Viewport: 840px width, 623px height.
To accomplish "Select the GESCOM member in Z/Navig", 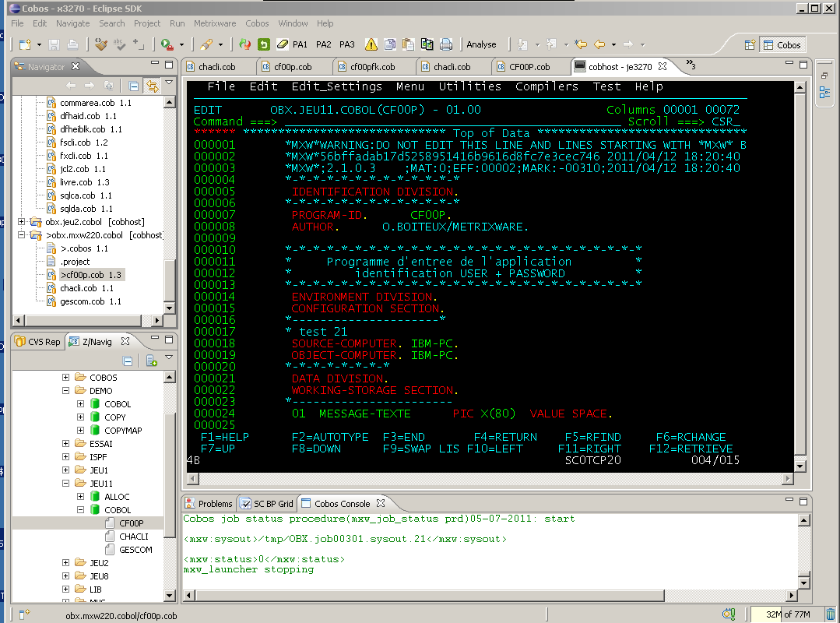I will [129, 550].
